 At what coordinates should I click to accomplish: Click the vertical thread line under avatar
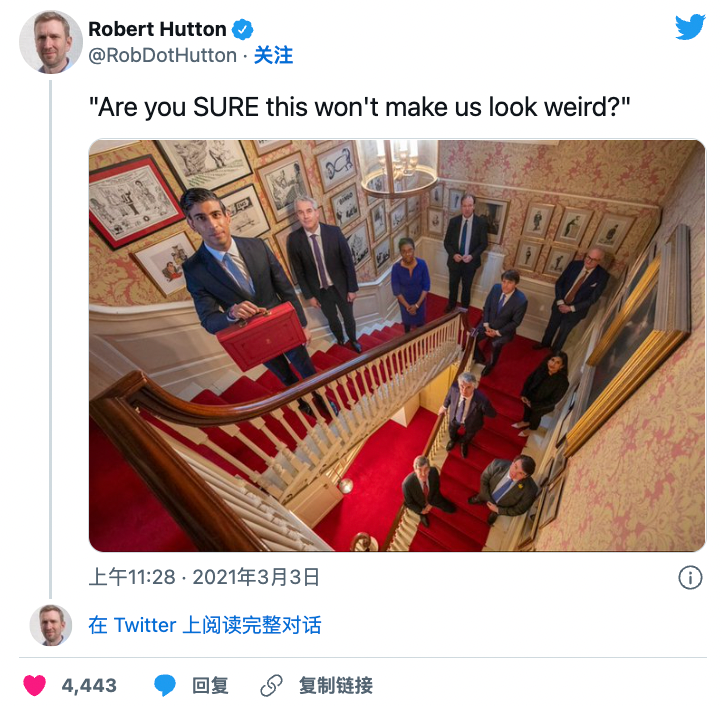[51, 339]
